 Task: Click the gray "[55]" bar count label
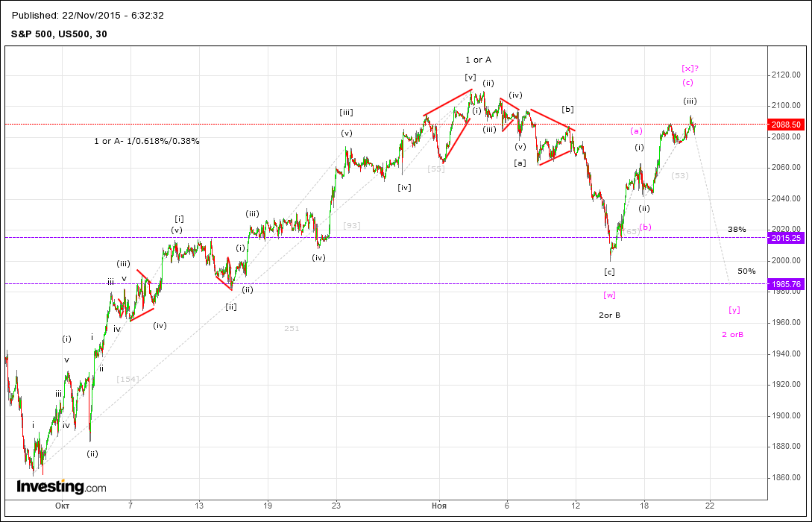click(436, 169)
